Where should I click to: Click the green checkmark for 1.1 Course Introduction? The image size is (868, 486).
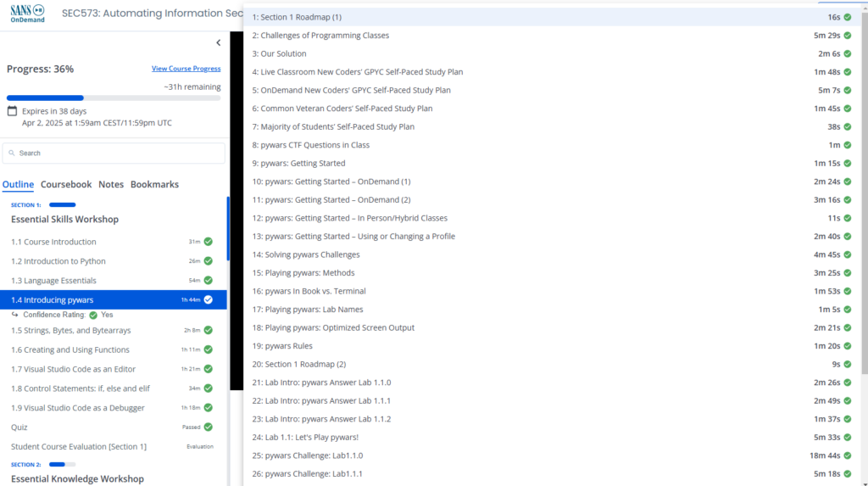209,242
